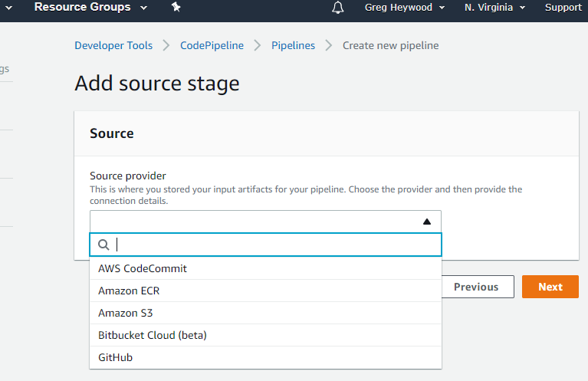Open the N. Virginia region selector
Viewport: 588px width, 381px height.
(494, 8)
